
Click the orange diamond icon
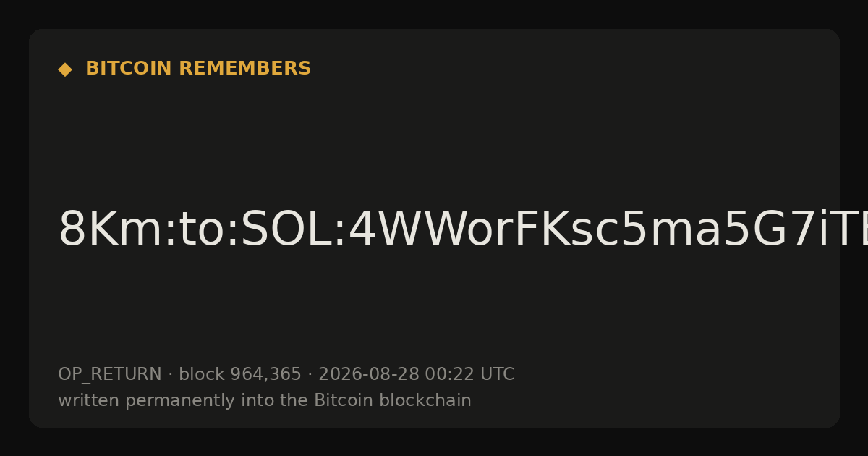[x=65, y=69]
